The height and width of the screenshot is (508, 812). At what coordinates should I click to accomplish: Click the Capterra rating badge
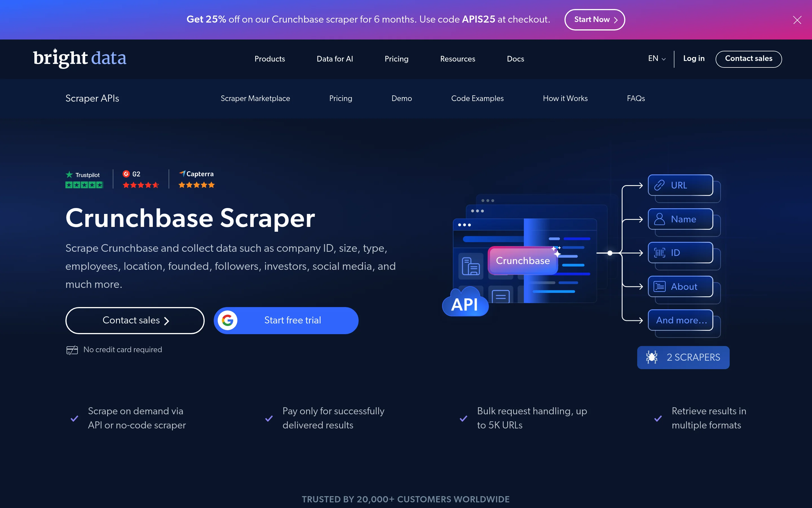click(196, 179)
